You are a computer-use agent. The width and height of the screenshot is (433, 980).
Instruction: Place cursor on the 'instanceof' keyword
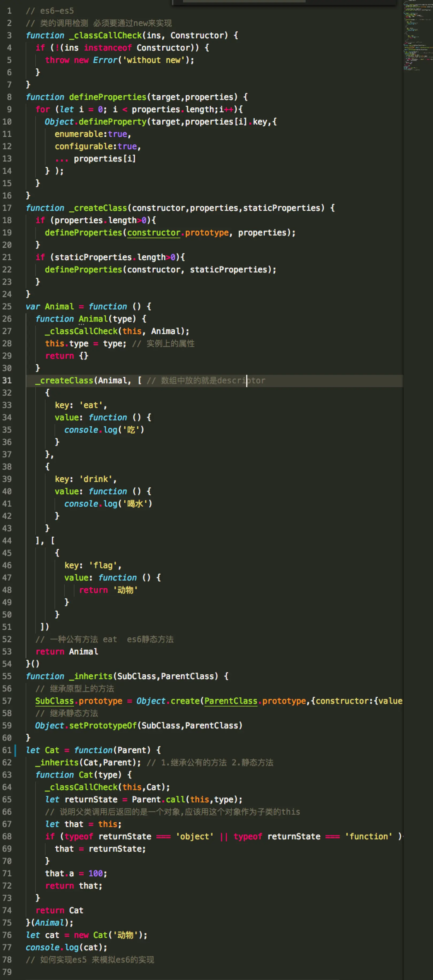click(108, 48)
